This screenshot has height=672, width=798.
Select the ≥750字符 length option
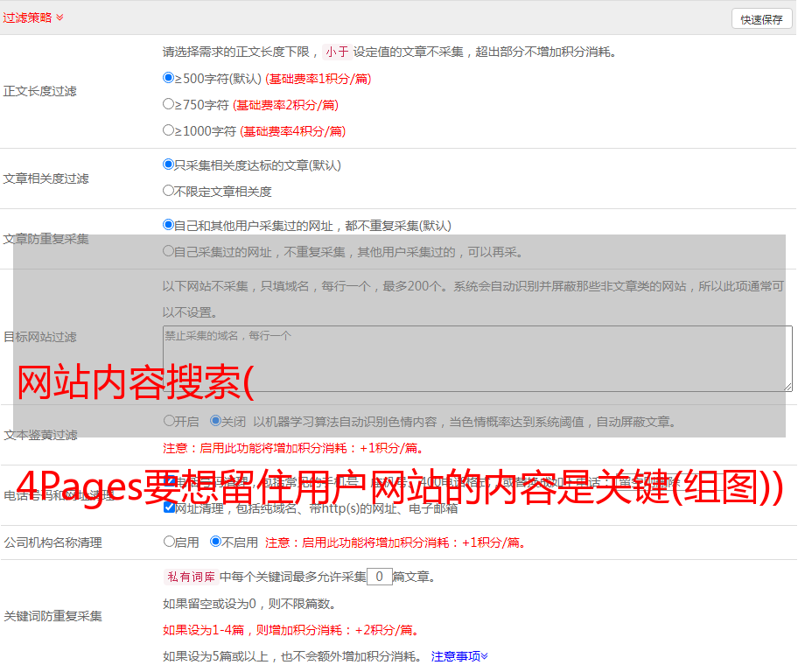pyautogui.click(x=169, y=104)
